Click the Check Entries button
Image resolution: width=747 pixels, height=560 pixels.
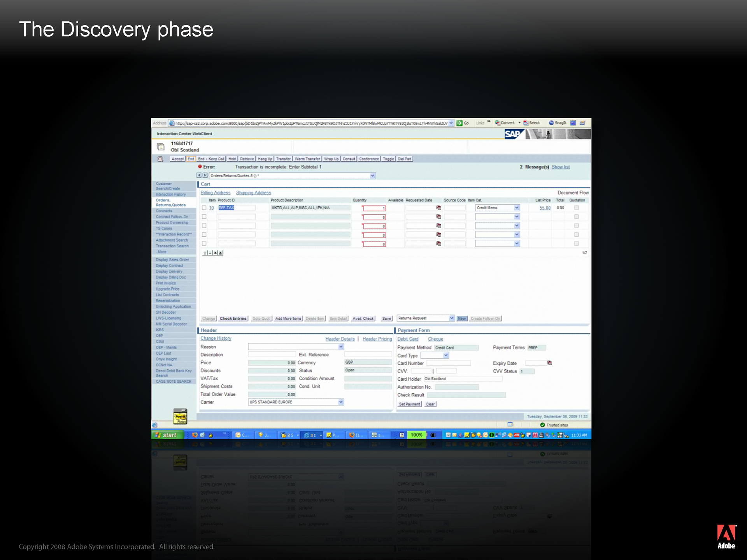[x=233, y=318]
